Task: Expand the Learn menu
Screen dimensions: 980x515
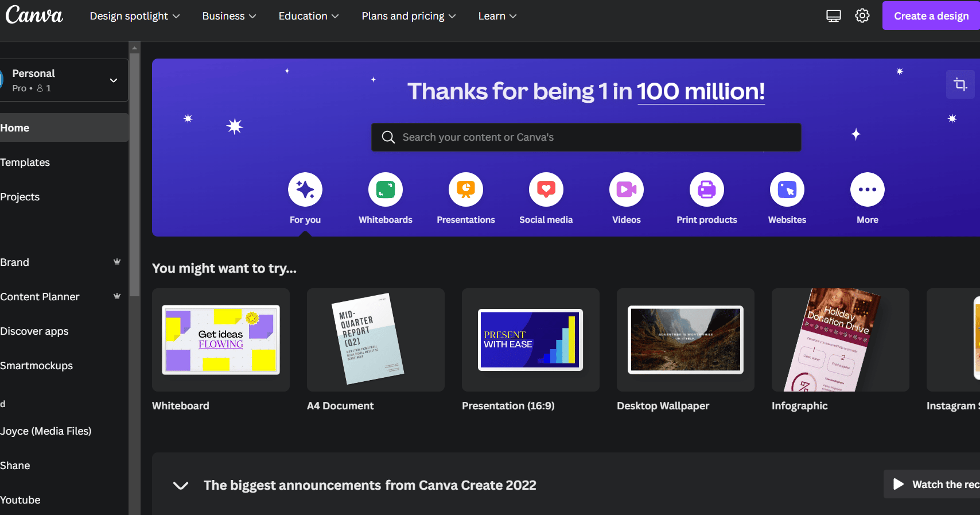Action: pos(497,16)
